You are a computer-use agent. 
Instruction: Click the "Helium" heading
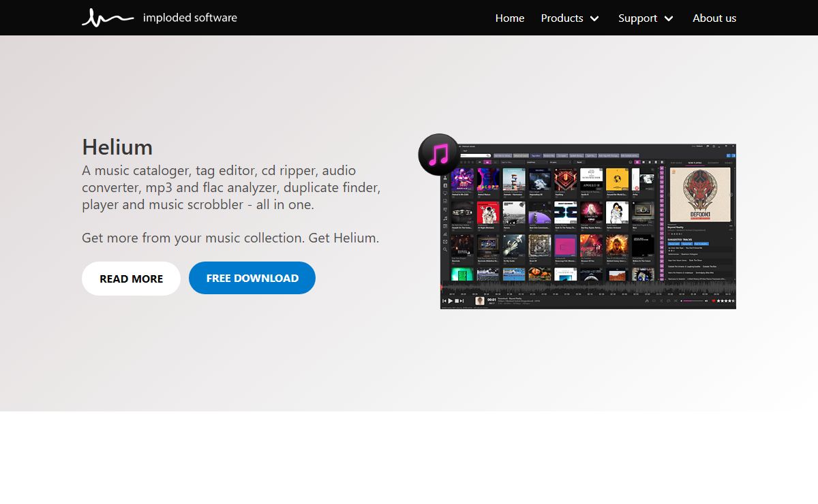point(117,147)
